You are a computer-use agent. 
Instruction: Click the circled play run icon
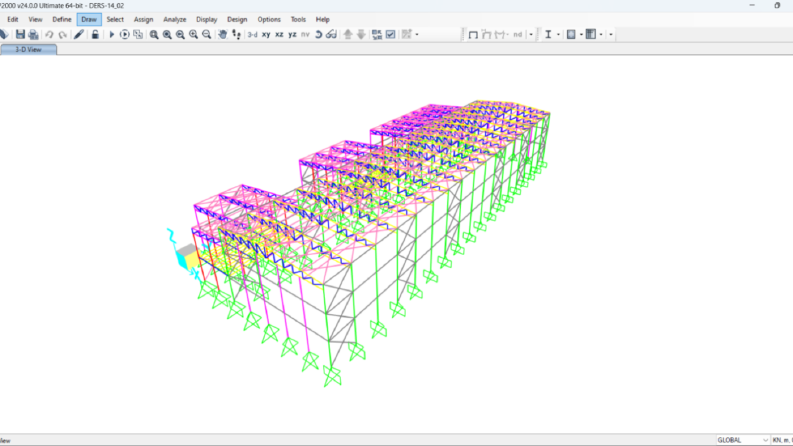(x=124, y=34)
